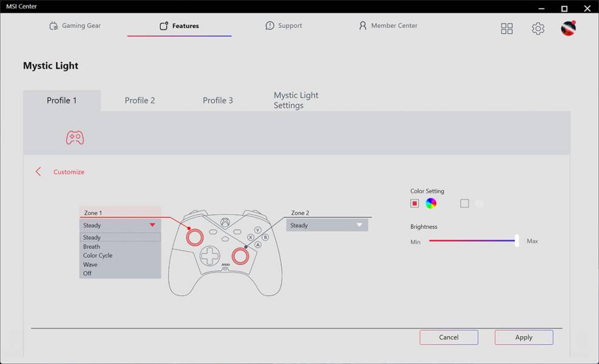Switch to the Profile 2 tab

pos(140,100)
